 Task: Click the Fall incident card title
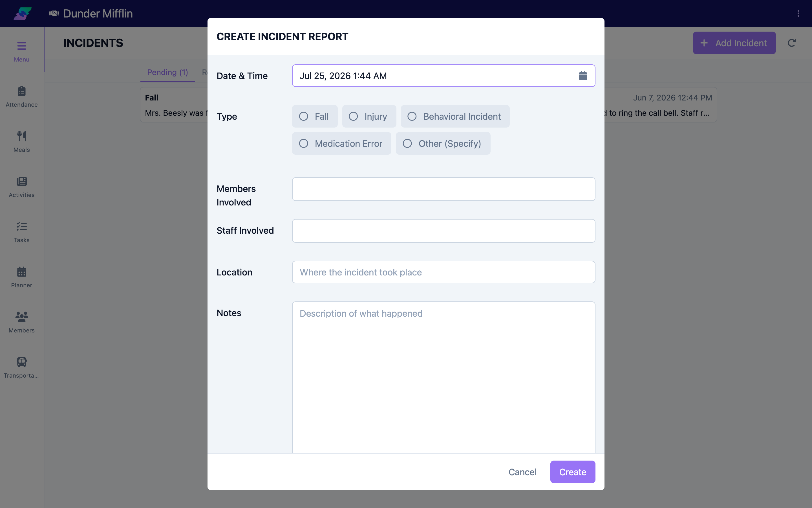[152, 98]
